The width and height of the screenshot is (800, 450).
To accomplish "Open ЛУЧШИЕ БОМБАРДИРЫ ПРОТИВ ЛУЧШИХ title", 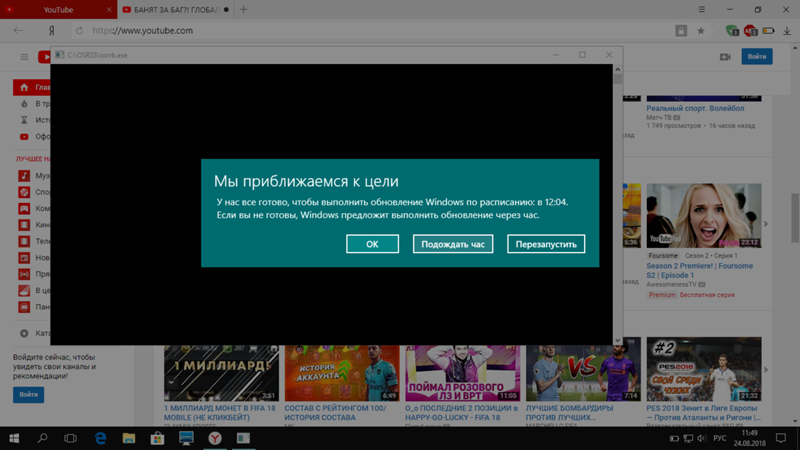I will click(x=569, y=413).
